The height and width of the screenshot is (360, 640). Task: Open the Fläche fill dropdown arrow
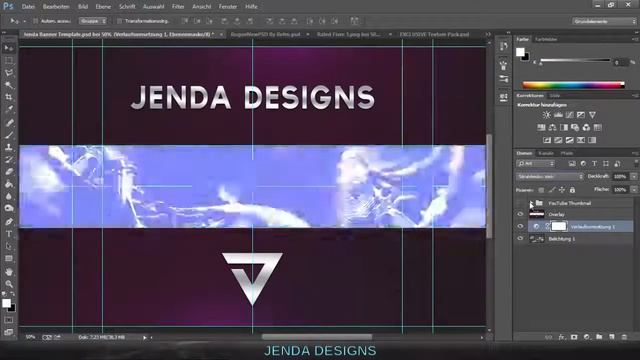tap(633, 190)
